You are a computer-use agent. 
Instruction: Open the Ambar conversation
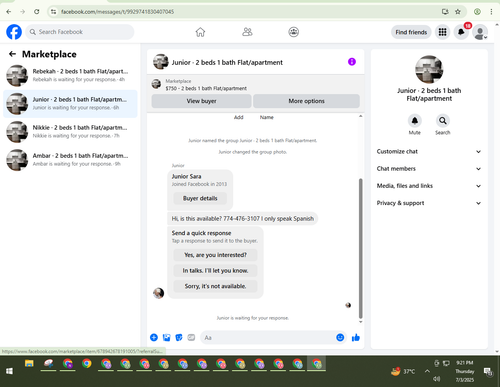(x=70, y=160)
